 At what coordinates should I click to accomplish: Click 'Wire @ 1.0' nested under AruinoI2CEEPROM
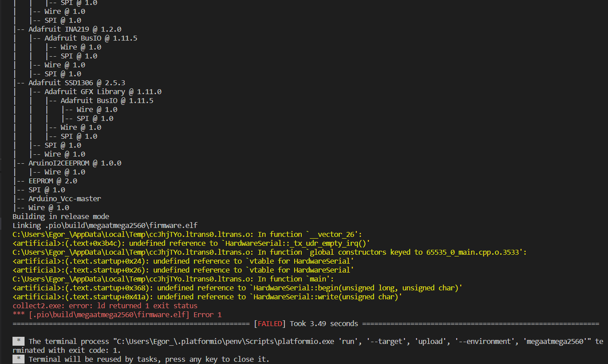click(65, 172)
